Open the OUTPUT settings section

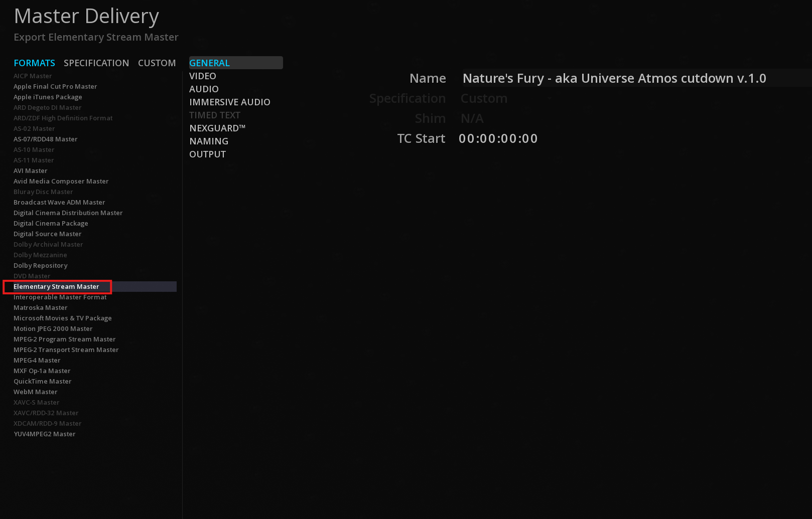coord(207,154)
